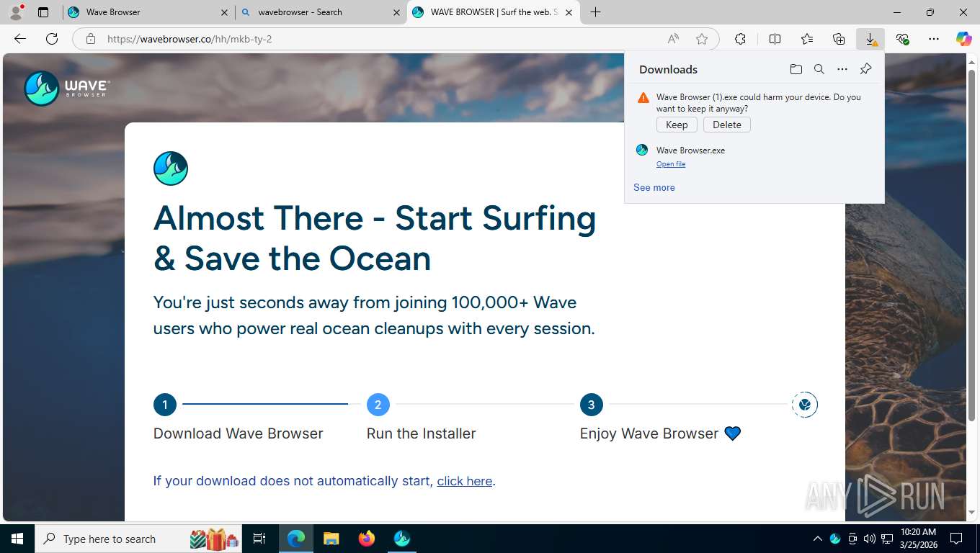Open the Tab actions menu icon
980x553 pixels.
click(x=43, y=12)
